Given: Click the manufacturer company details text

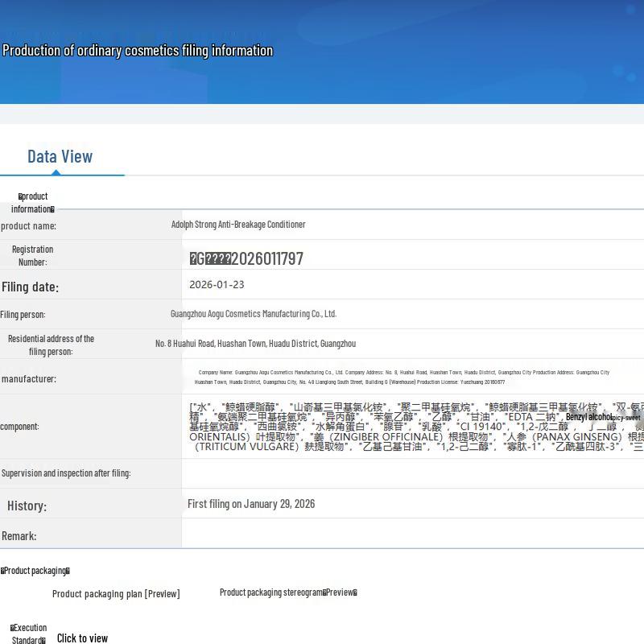Looking at the screenshot, I should pyautogui.click(x=402, y=377).
